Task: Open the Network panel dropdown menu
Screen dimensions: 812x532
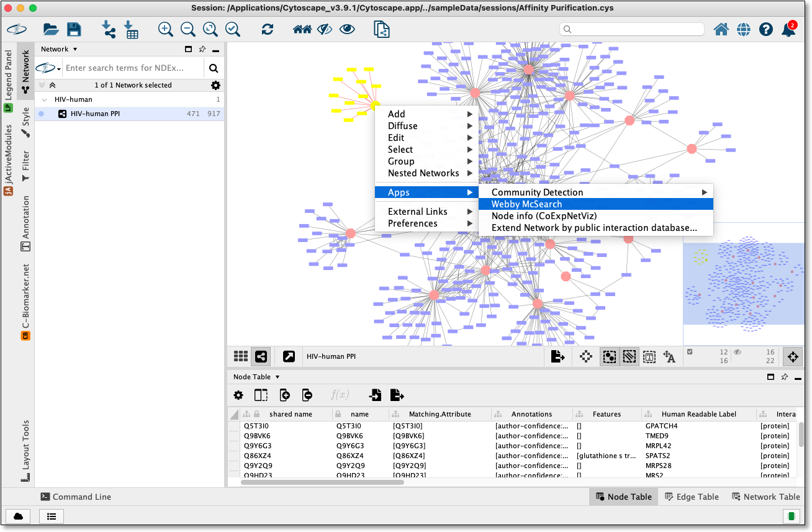Action: 60,49
